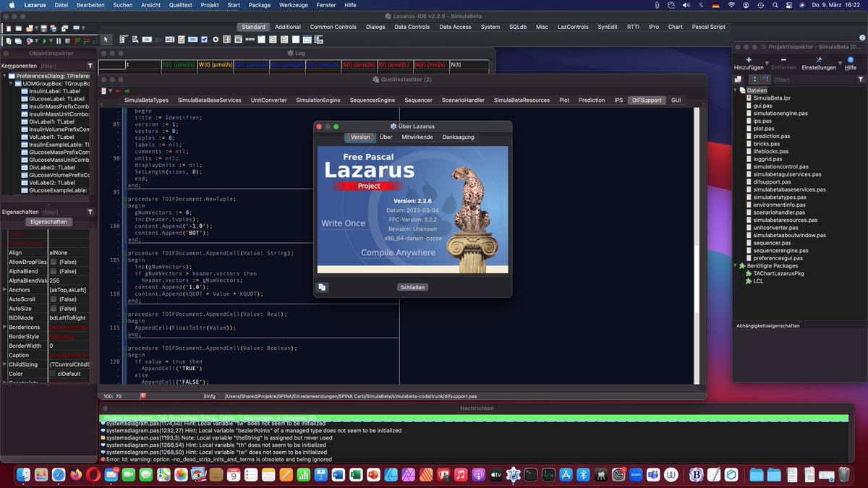The width and height of the screenshot is (868, 488).
Task: Select the TLabel component icon
Action: (x=158, y=39)
